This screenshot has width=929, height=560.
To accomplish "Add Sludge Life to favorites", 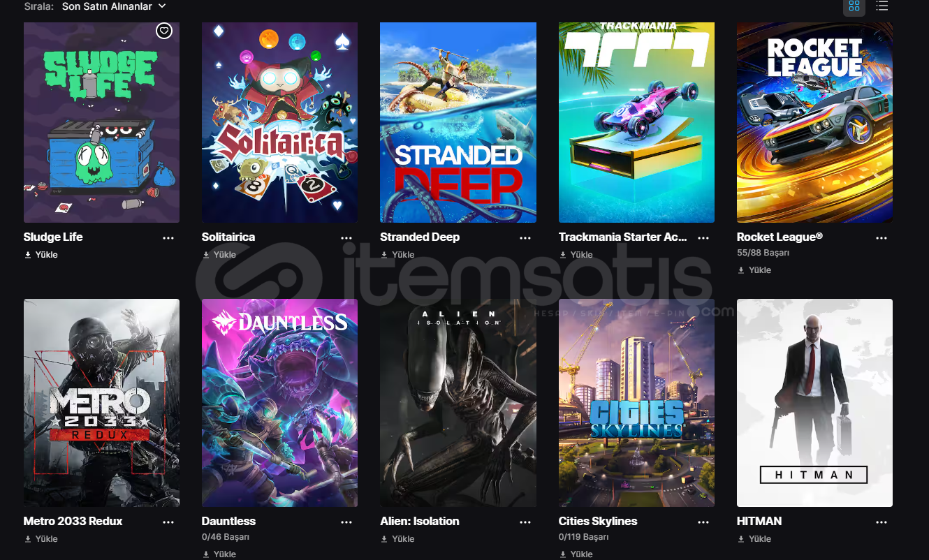I will tap(163, 31).
